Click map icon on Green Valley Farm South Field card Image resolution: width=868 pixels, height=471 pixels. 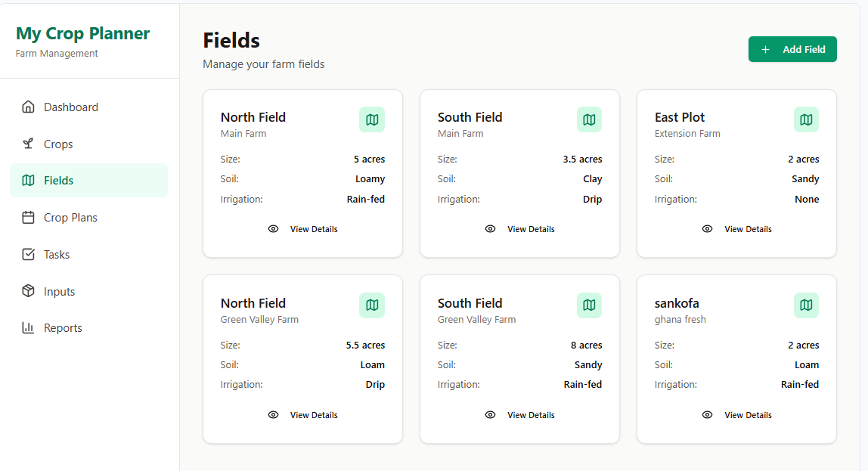589,305
